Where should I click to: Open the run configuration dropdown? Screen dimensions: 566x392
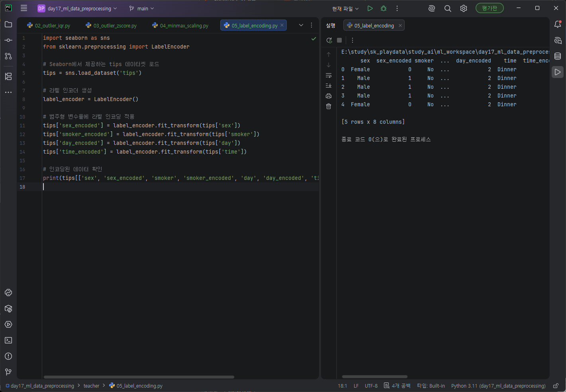pos(345,8)
